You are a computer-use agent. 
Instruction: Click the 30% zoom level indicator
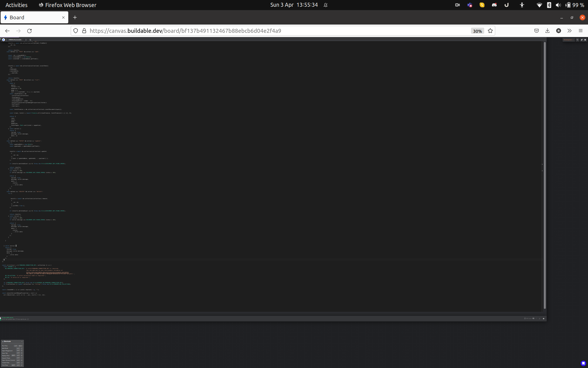(x=477, y=31)
